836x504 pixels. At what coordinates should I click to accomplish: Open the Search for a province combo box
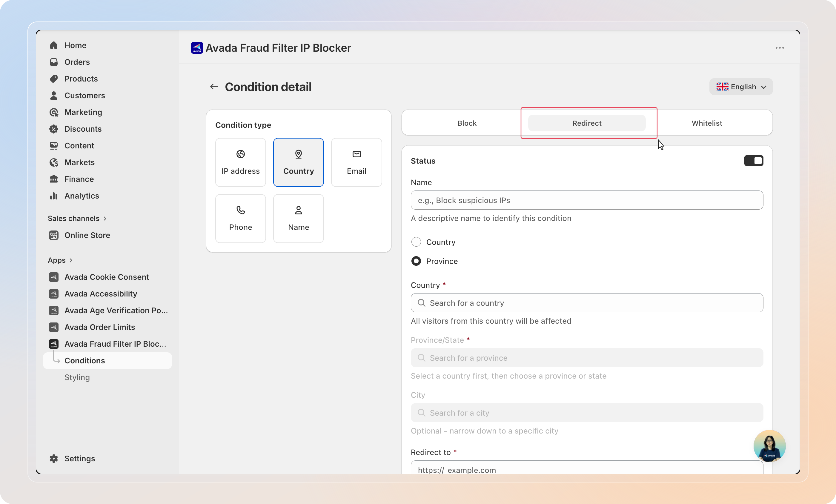[587, 358]
